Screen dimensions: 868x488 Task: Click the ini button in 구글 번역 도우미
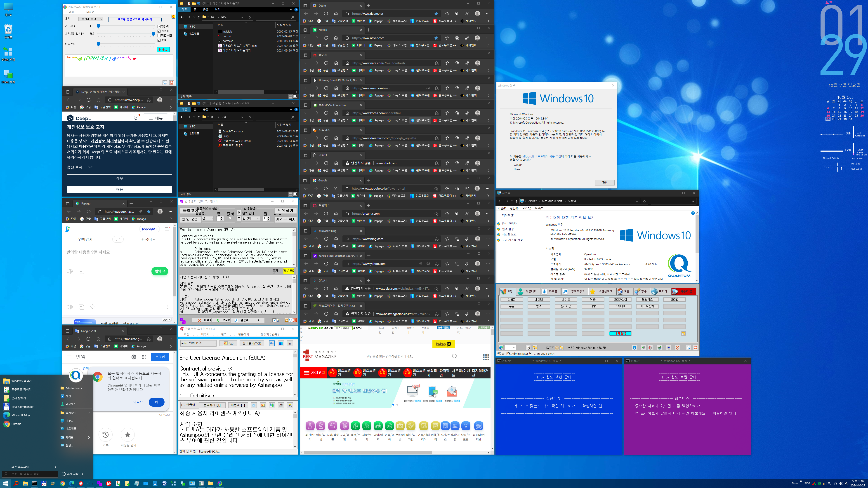tap(290, 343)
